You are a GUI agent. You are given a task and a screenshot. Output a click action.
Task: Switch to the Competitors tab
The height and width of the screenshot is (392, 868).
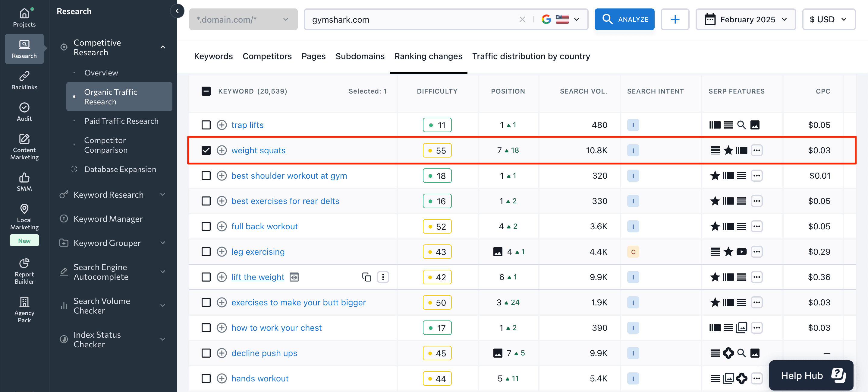tap(267, 56)
